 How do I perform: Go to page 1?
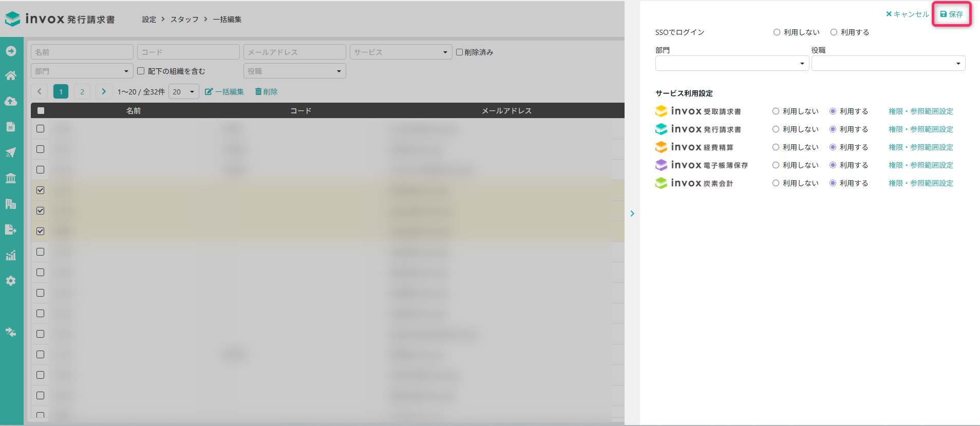pyautogui.click(x=61, y=92)
